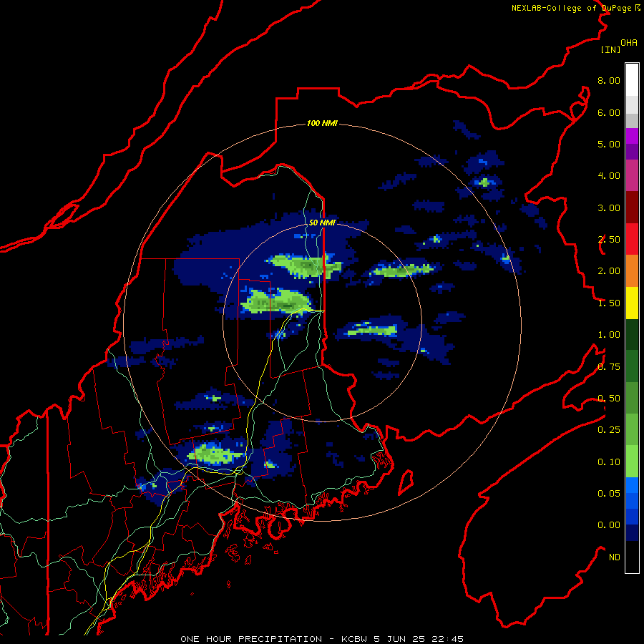The image size is (644, 644).
Task: Click the 0.10 legend value
Action: [x=609, y=462]
